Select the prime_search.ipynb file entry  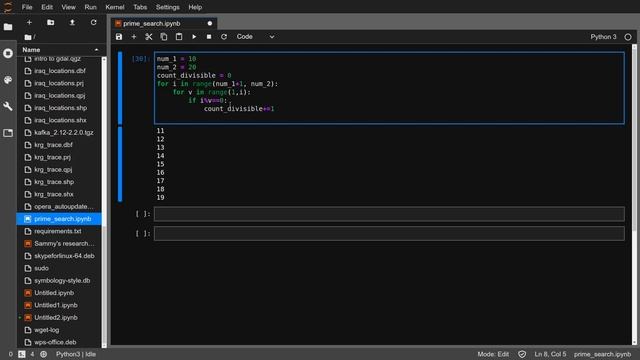click(59, 219)
